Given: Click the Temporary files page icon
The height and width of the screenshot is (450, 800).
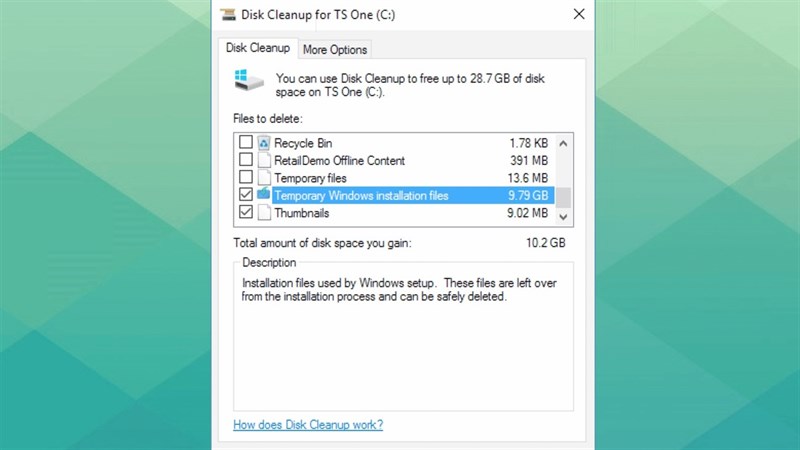Looking at the screenshot, I should (x=264, y=178).
